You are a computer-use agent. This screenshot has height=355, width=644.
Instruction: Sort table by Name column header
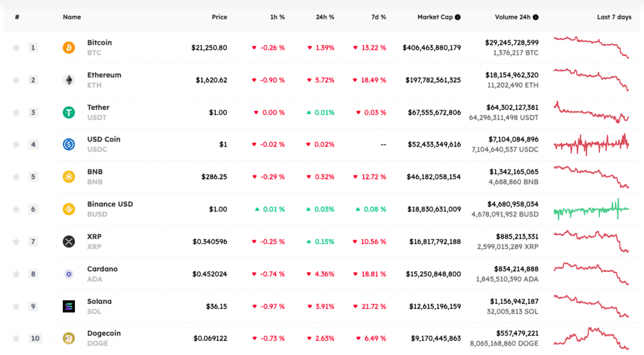point(72,17)
